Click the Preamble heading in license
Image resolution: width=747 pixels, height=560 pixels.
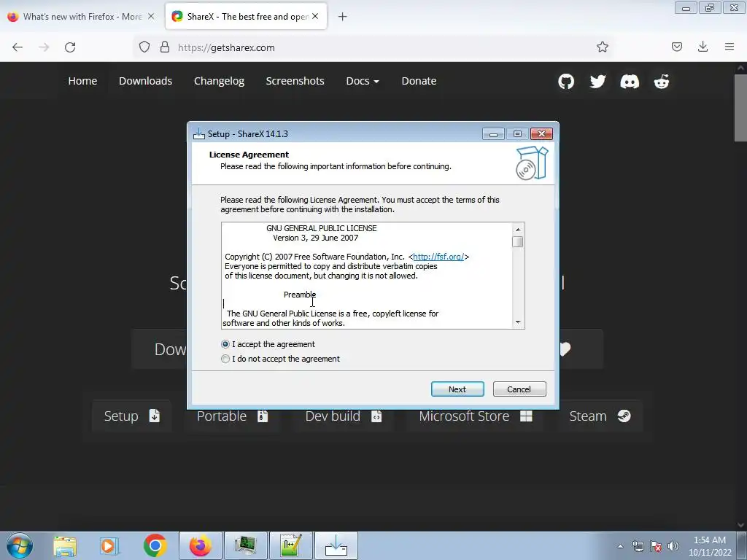(x=300, y=295)
